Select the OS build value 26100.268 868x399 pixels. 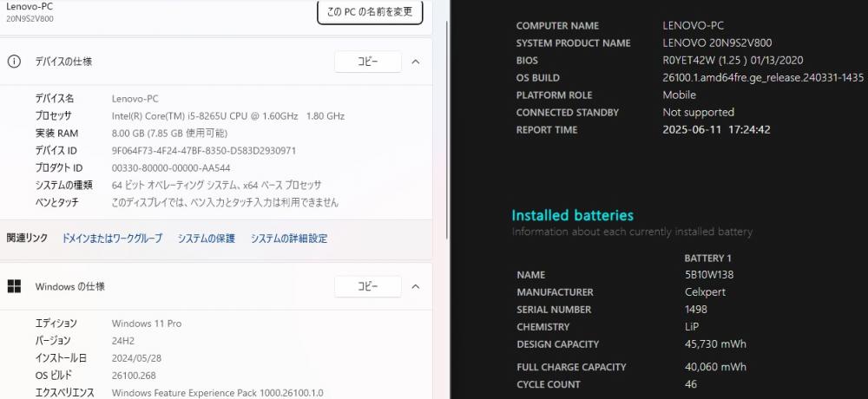pos(134,376)
